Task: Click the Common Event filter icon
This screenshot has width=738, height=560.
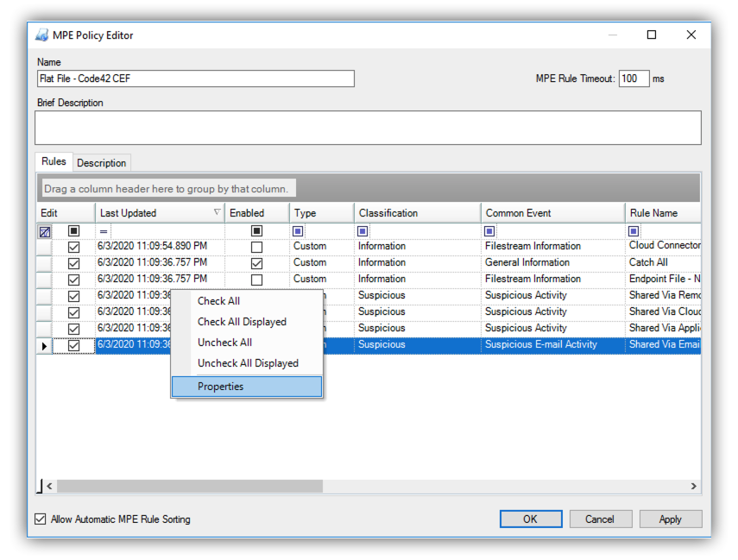Action: click(x=489, y=231)
